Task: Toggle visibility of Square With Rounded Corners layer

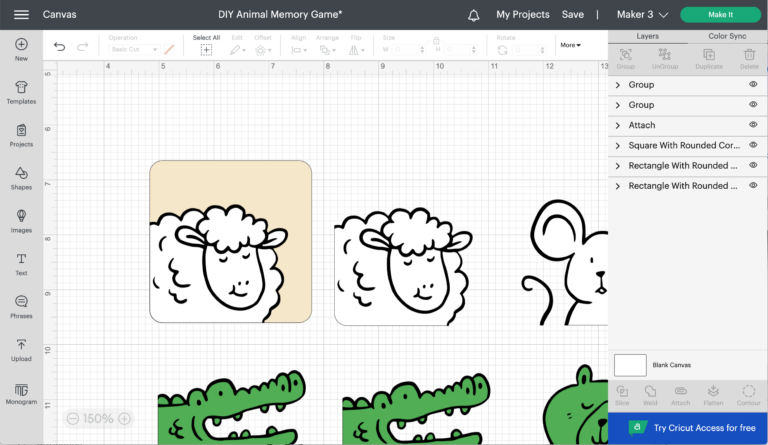Action: click(753, 145)
